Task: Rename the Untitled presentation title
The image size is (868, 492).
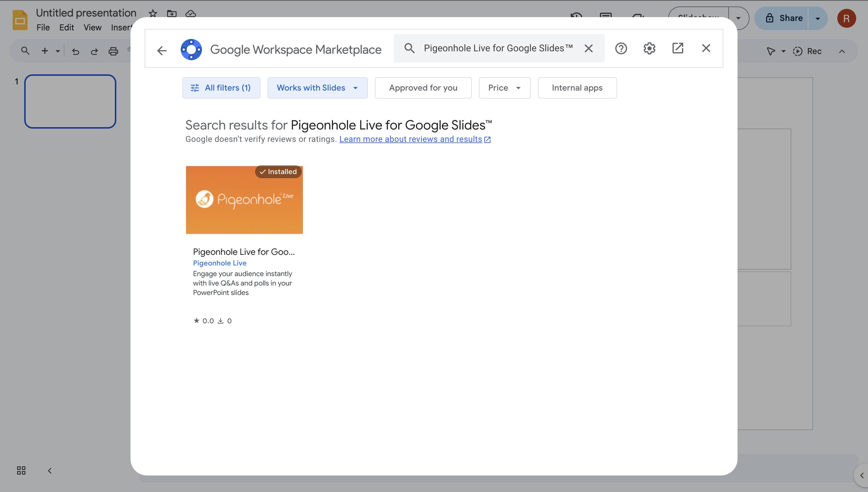Action: pyautogui.click(x=86, y=13)
